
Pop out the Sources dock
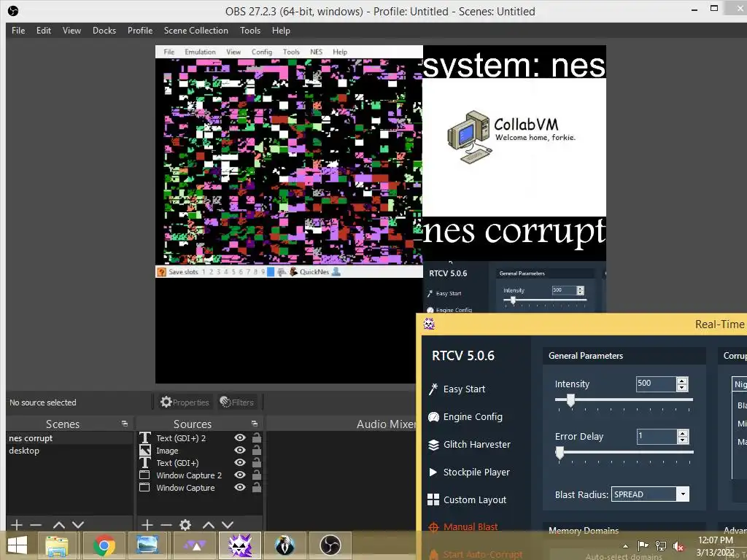point(255,424)
